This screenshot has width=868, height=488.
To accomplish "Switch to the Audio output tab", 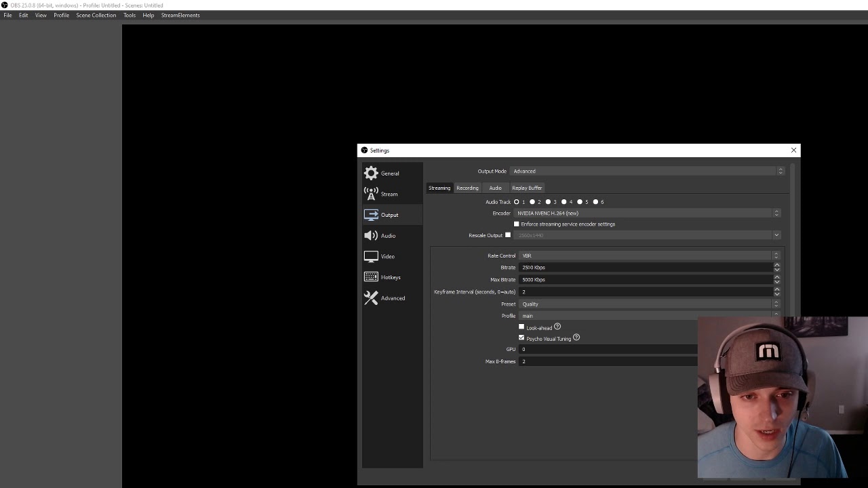I will tap(495, 188).
